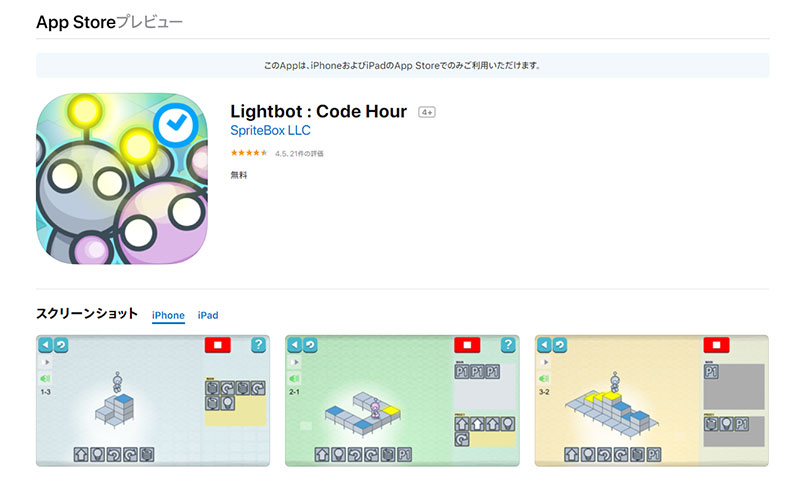The height and width of the screenshot is (484, 800).
Task: Click the '4.5、21件の評価' rating text
Action: tap(299, 154)
